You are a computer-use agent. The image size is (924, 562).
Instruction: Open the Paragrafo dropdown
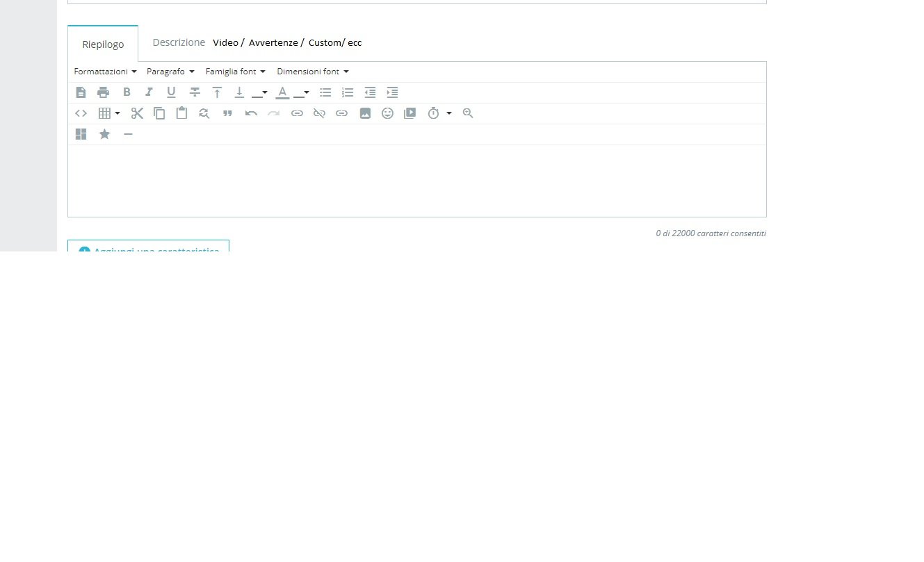click(170, 72)
